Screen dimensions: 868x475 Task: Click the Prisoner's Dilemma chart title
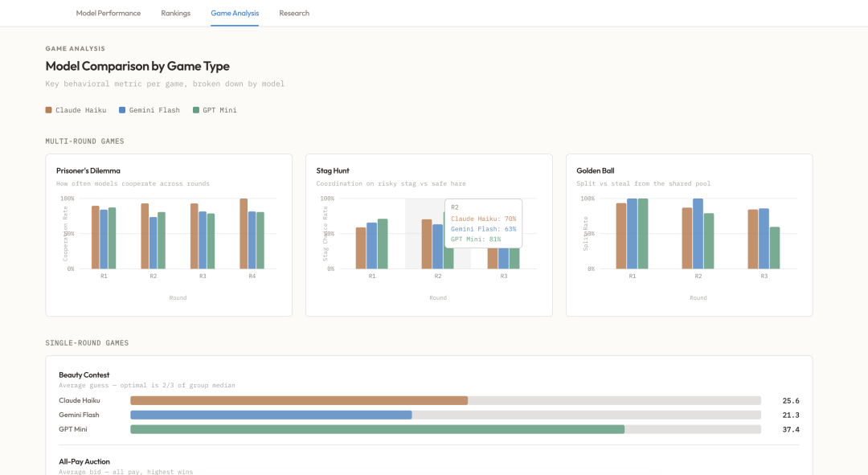88,170
